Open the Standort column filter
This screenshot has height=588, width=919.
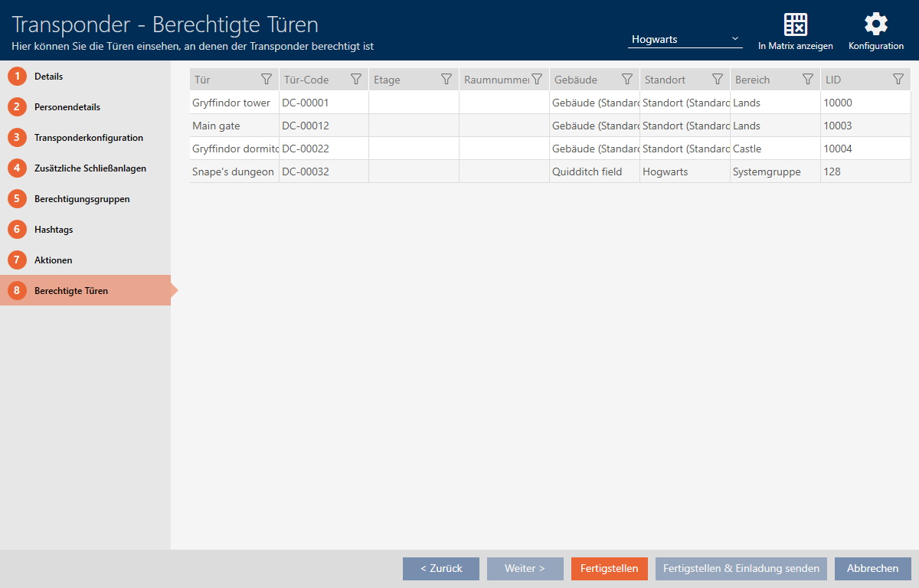tap(718, 80)
